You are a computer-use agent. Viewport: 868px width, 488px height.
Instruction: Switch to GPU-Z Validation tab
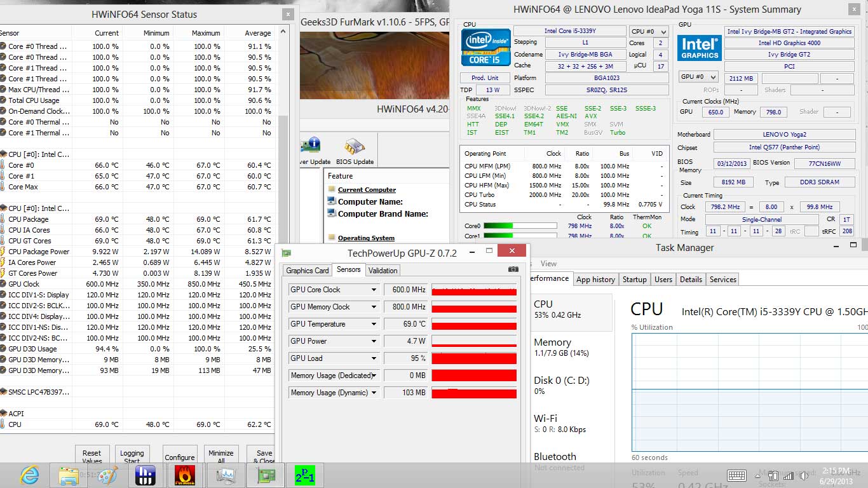[383, 270]
